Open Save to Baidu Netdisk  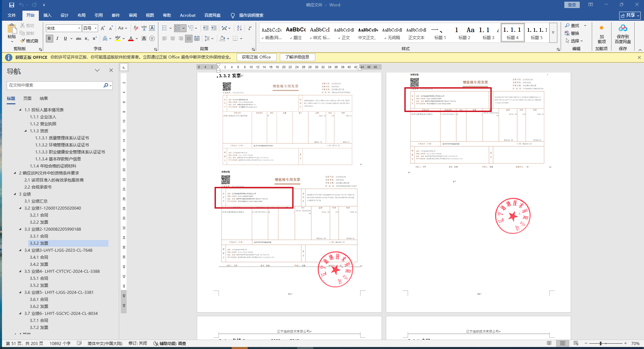coord(623,34)
